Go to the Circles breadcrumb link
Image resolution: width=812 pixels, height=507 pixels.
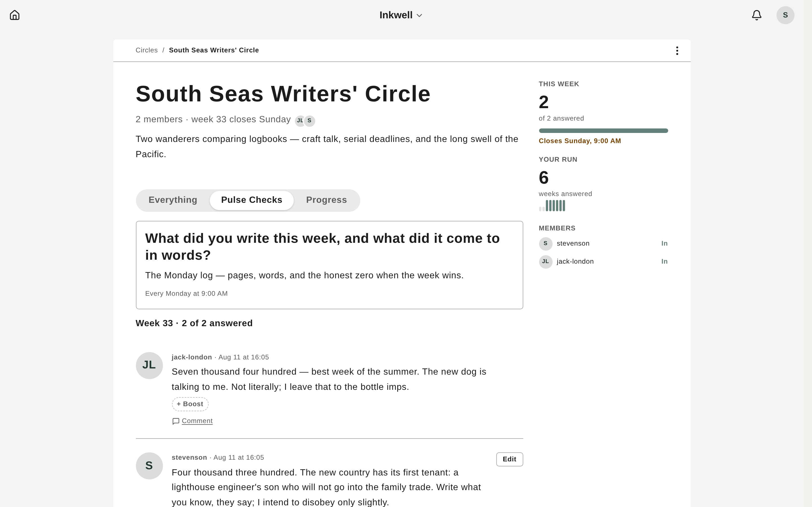147,50
